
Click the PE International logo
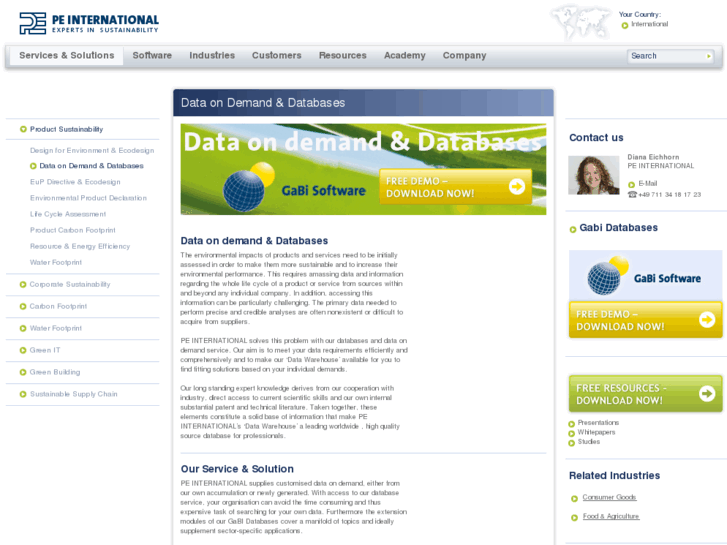[89, 23]
